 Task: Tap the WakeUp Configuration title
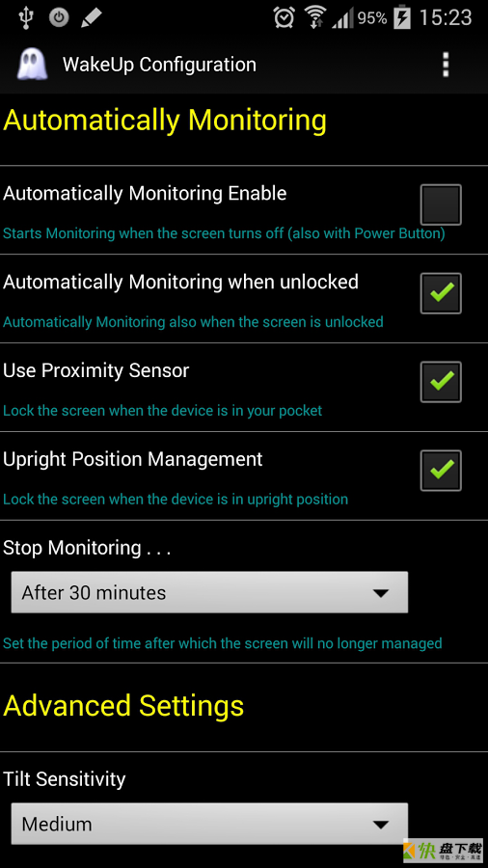[x=159, y=65]
